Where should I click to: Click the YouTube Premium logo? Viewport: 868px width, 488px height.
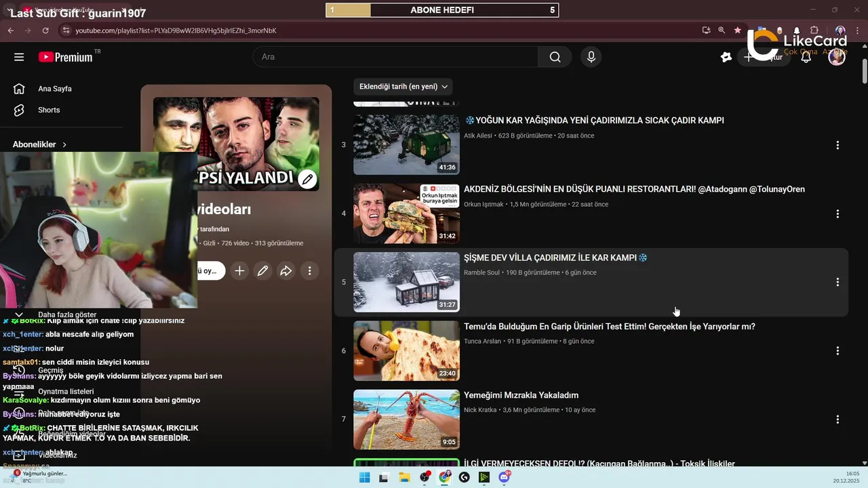66,57
